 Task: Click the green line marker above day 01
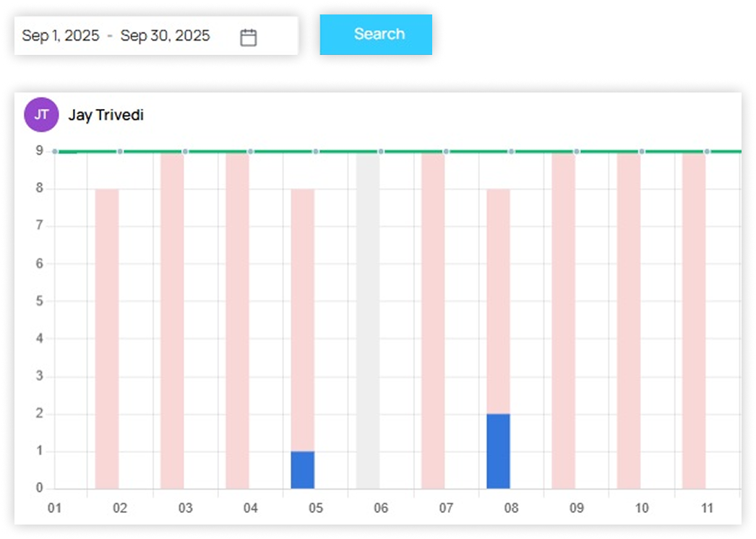(55, 152)
